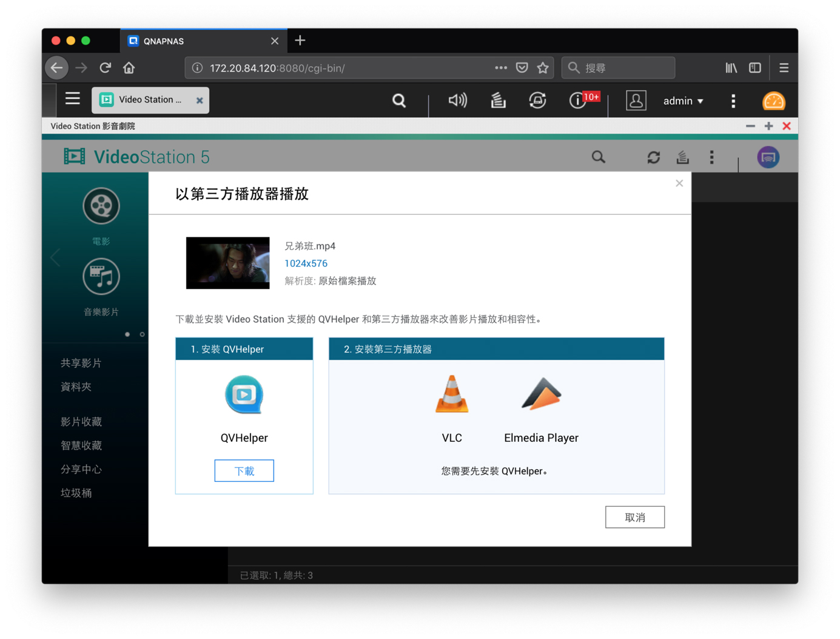Click the user profile avatar icon

pos(636,101)
